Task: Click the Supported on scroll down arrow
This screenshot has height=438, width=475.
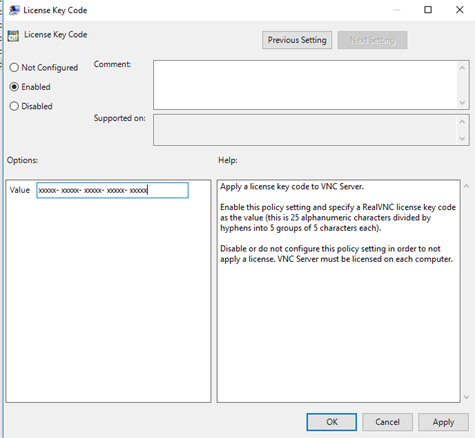Action: click(462, 138)
